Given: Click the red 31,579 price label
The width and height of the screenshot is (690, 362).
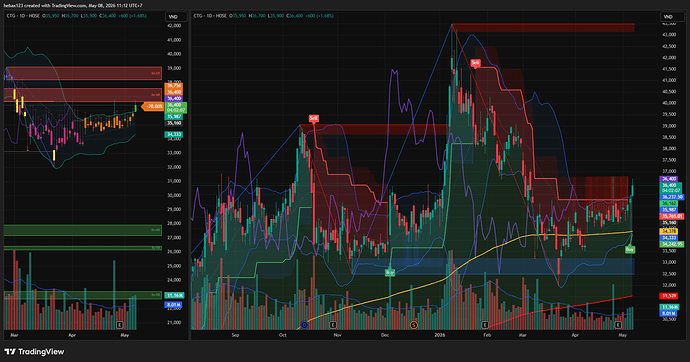Looking at the screenshot, I should click(x=669, y=296).
